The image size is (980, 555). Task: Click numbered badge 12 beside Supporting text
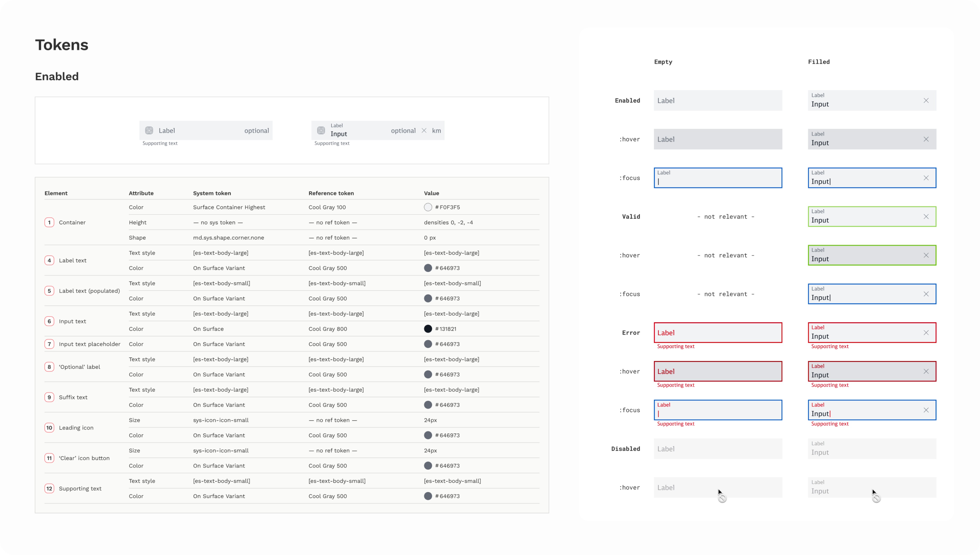click(x=49, y=489)
